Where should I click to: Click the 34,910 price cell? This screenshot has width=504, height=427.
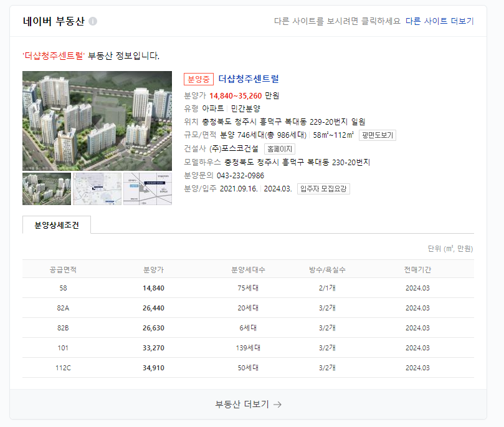click(153, 368)
